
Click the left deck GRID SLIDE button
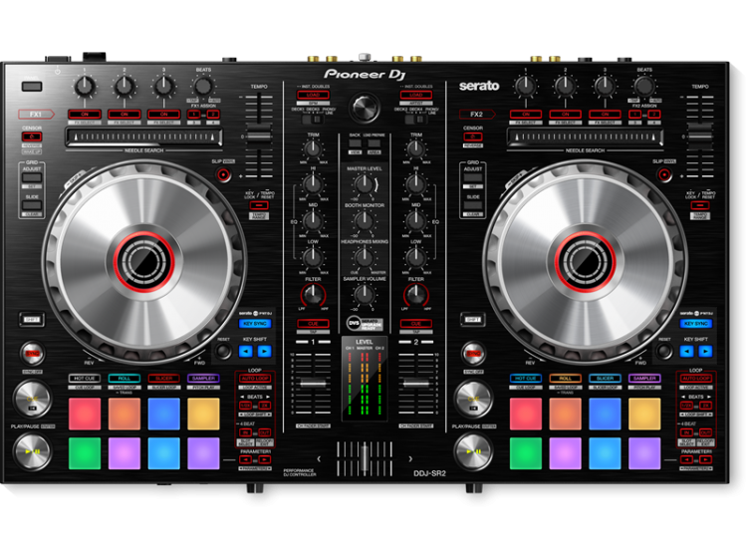pyautogui.click(x=32, y=205)
